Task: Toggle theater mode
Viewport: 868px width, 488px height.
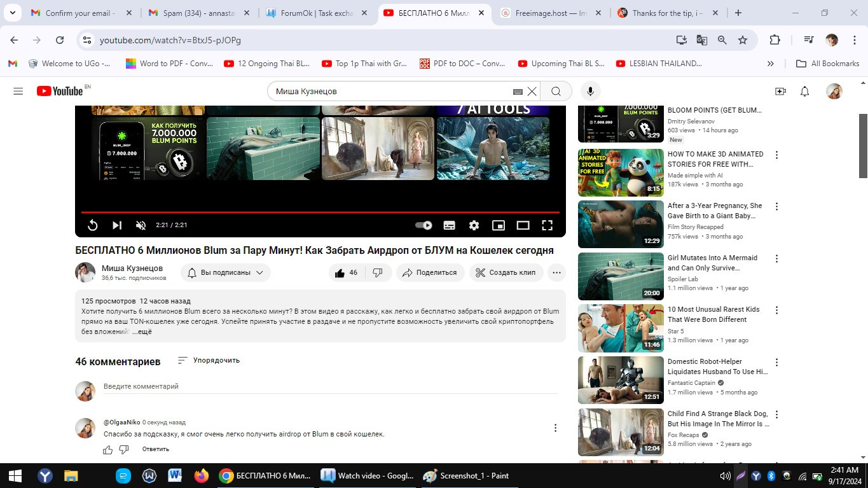Action: pyautogui.click(x=523, y=225)
